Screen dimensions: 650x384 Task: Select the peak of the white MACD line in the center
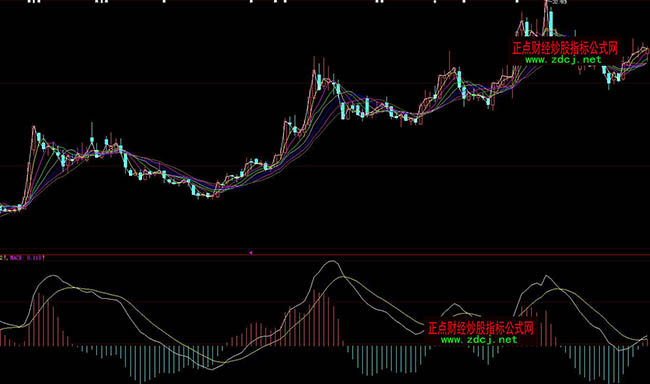pyautogui.click(x=331, y=261)
